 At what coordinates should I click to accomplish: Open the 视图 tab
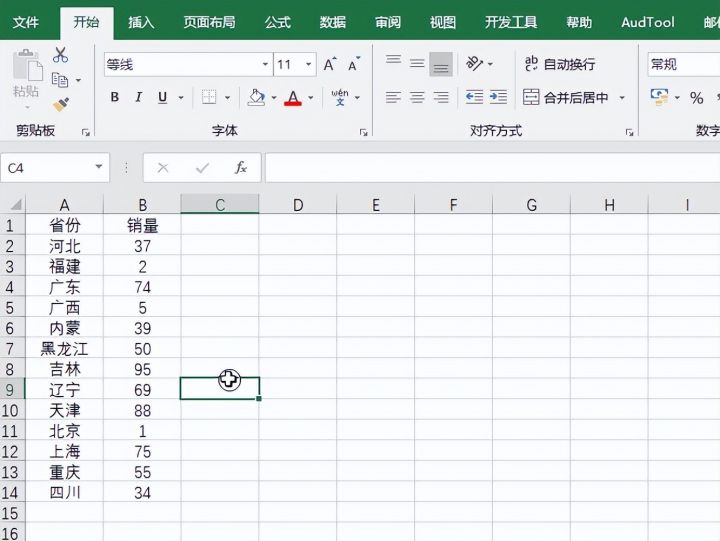point(443,22)
